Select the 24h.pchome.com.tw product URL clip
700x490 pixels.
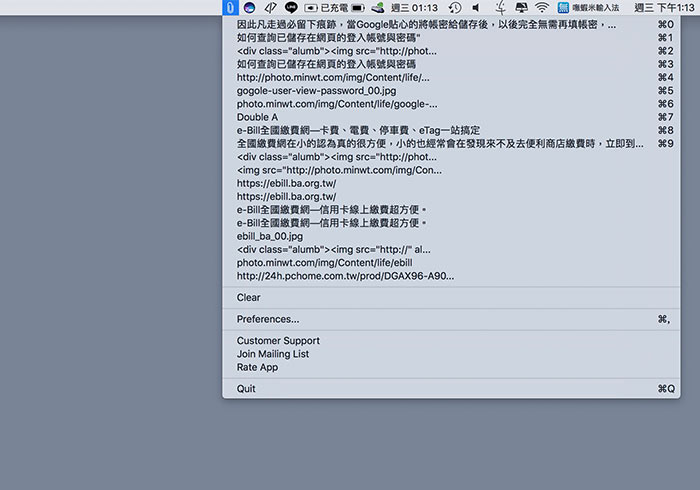point(451,276)
